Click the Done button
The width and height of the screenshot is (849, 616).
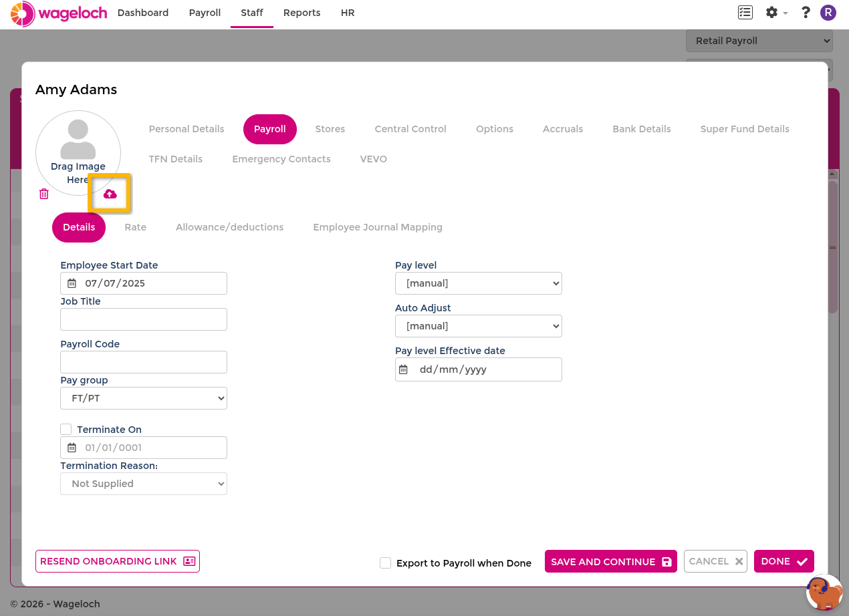click(x=784, y=561)
